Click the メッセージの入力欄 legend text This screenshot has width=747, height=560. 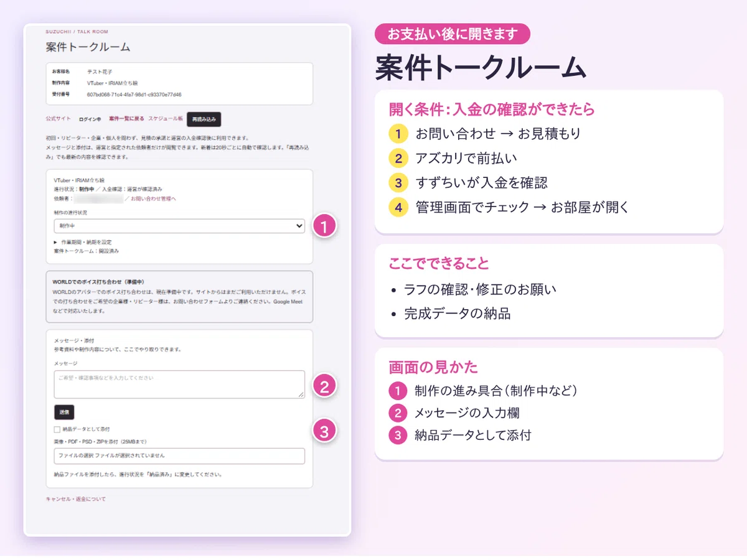(467, 413)
